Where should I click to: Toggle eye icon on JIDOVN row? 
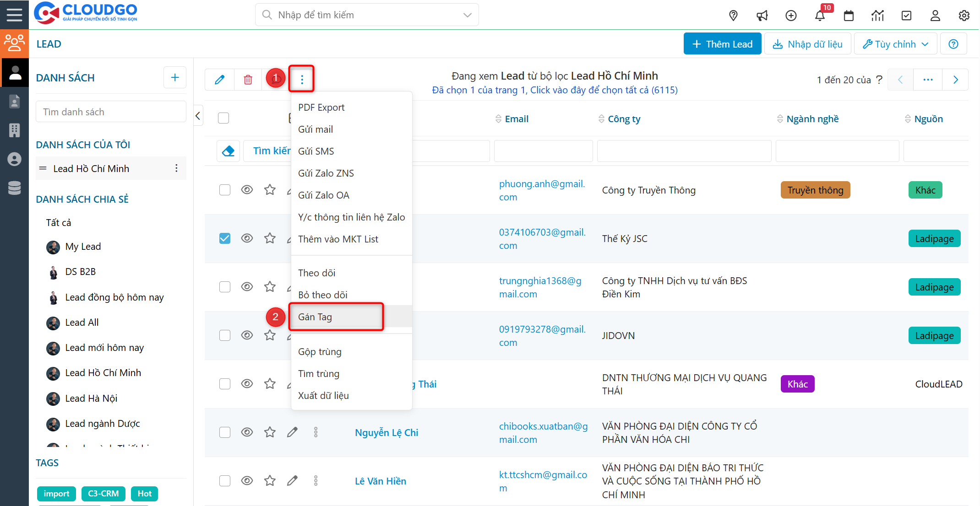(x=247, y=335)
